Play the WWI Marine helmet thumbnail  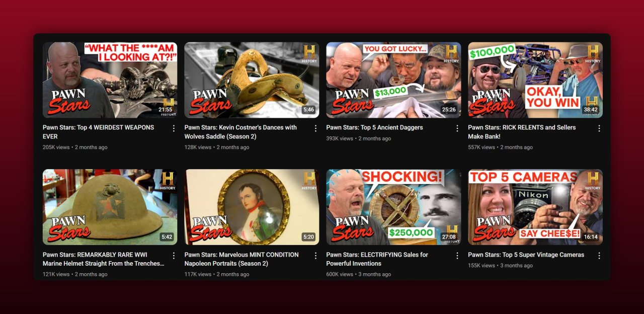[x=110, y=207]
